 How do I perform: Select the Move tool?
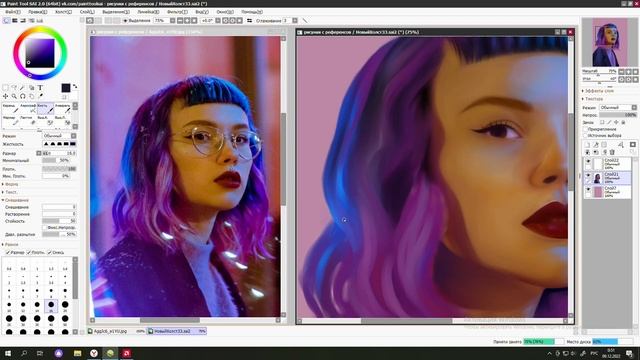click(x=5, y=96)
